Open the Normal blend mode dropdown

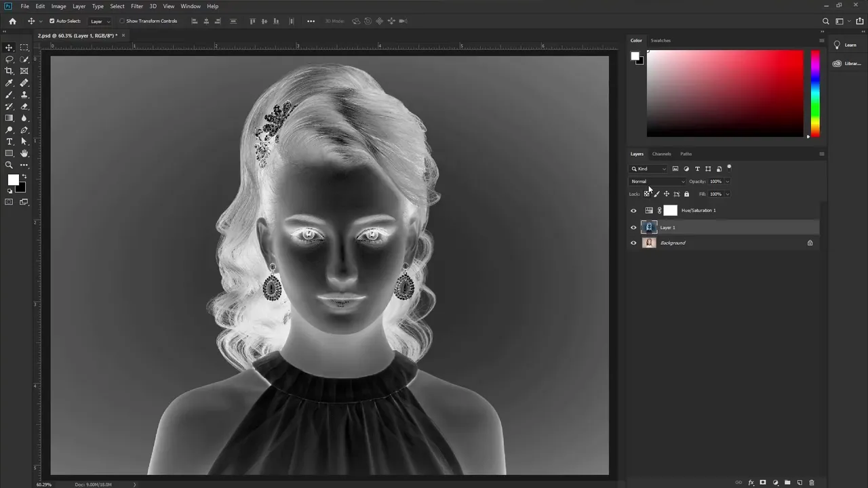(x=658, y=182)
